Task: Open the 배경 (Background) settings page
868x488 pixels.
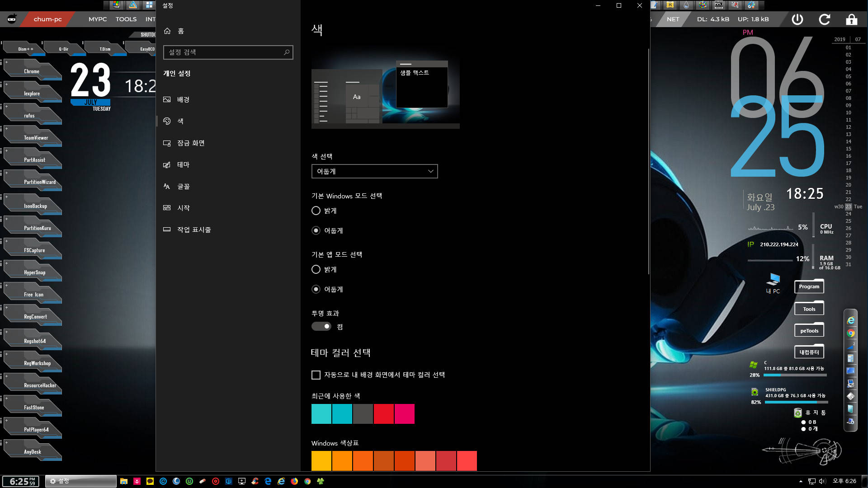Action: pos(228,99)
